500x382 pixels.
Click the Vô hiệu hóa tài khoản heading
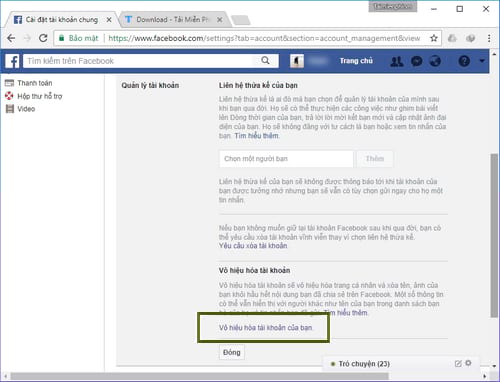(254, 270)
